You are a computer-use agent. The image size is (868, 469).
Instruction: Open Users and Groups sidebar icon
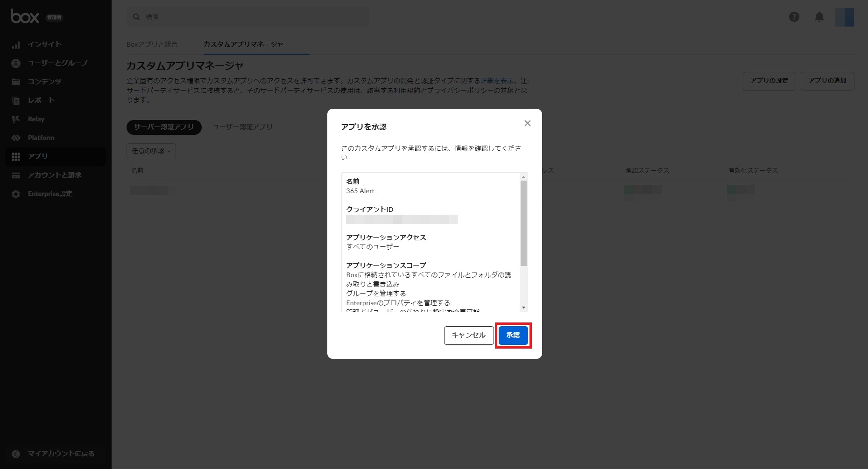(x=16, y=63)
